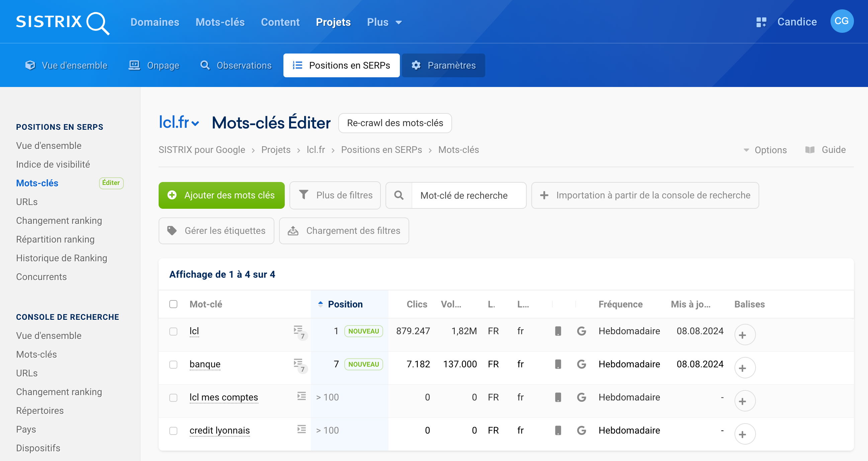Viewport: 868px width, 461px height.
Task: Open Concurrents in the sidebar
Action: [41, 277]
